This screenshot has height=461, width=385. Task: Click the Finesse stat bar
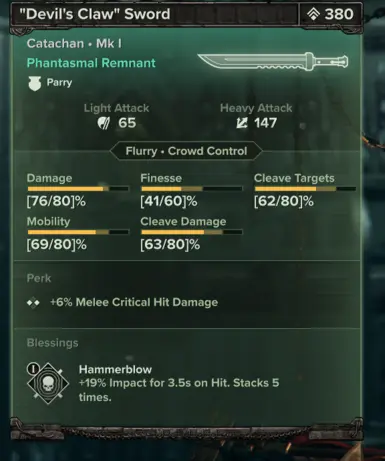point(192,189)
